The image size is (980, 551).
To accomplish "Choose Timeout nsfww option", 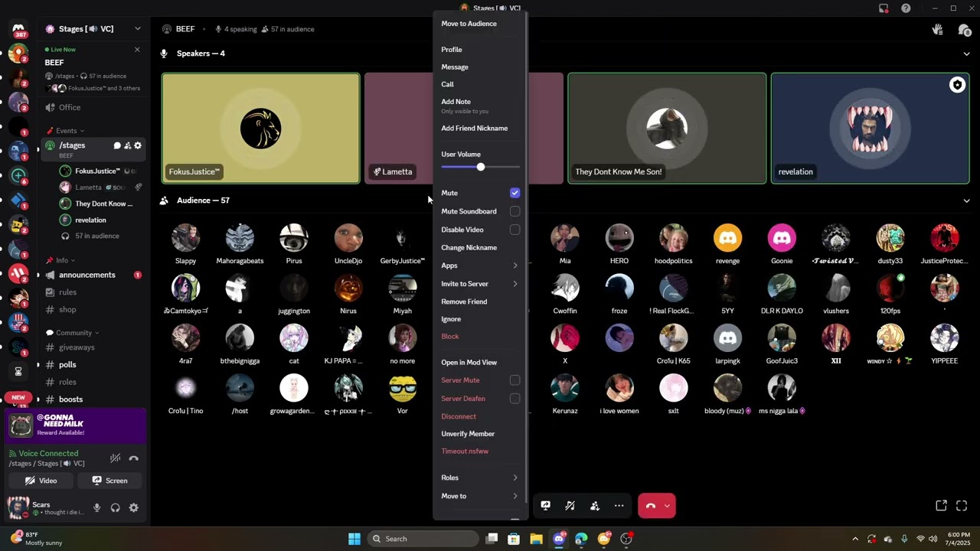I will [x=465, y=452].
